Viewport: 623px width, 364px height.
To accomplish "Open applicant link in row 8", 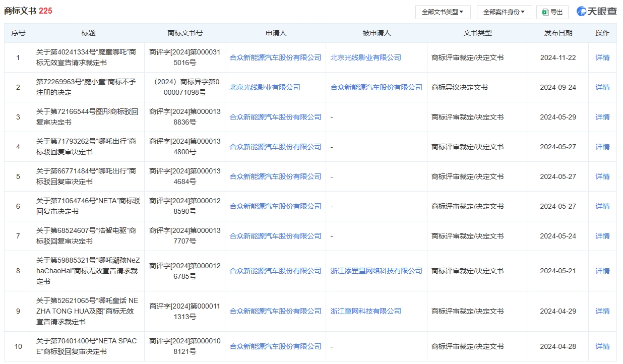I will click(275, 271).
